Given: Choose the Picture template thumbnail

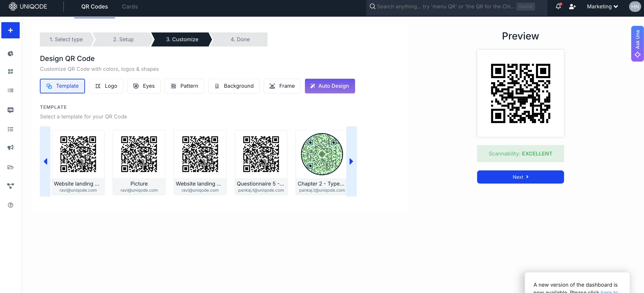Looking at the screenshot, I should (x=139, y=162).
